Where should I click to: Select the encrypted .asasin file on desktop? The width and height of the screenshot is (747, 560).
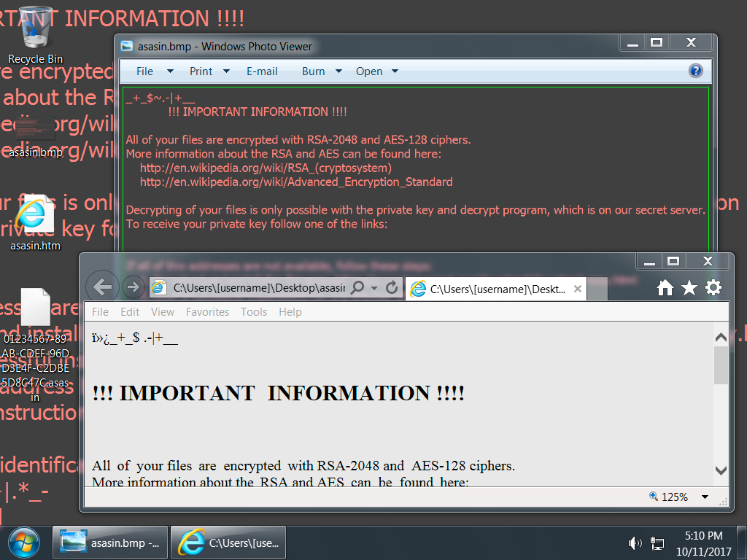35,345
